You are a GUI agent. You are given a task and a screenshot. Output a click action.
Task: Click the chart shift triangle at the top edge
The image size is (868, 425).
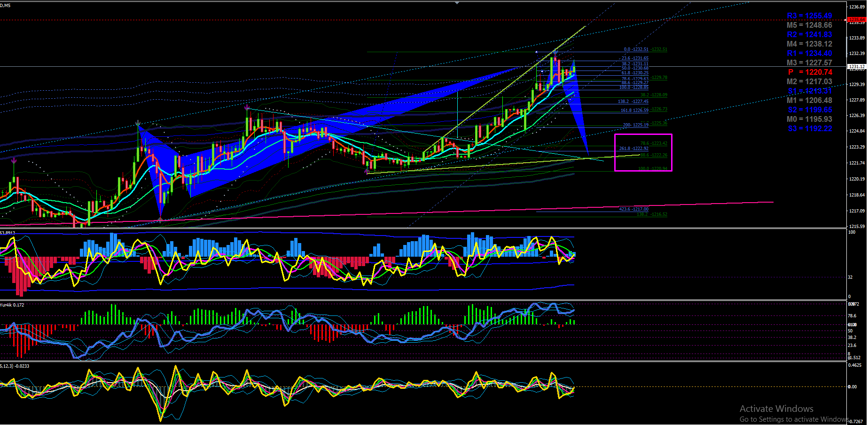tap(457, 3)
